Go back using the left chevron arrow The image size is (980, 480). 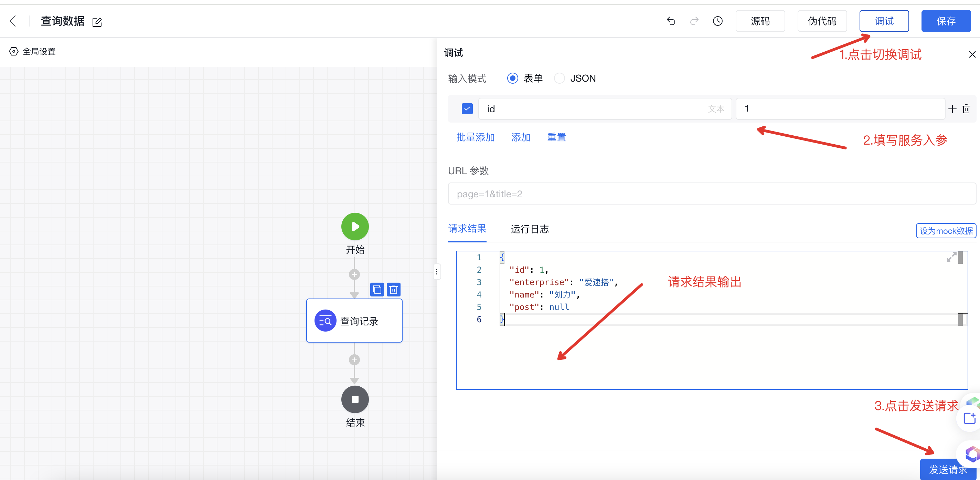pos(13,21)
